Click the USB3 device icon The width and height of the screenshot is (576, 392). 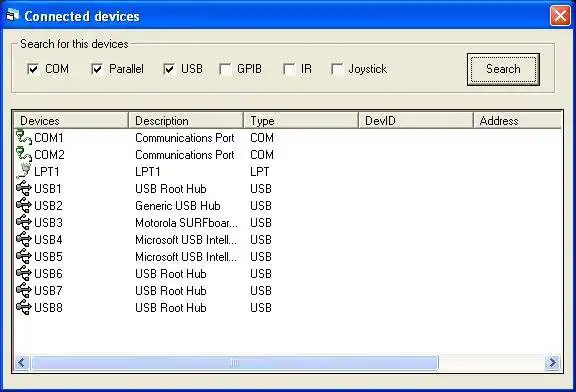[24, 222]
